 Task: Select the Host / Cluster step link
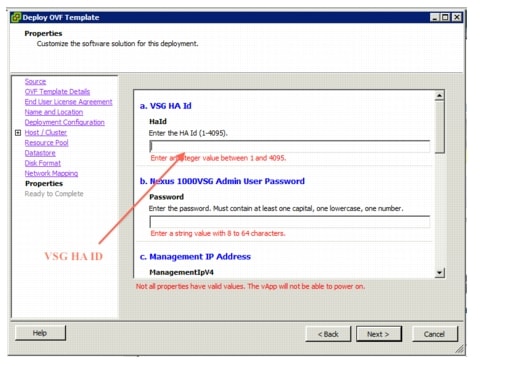[46, 133]
